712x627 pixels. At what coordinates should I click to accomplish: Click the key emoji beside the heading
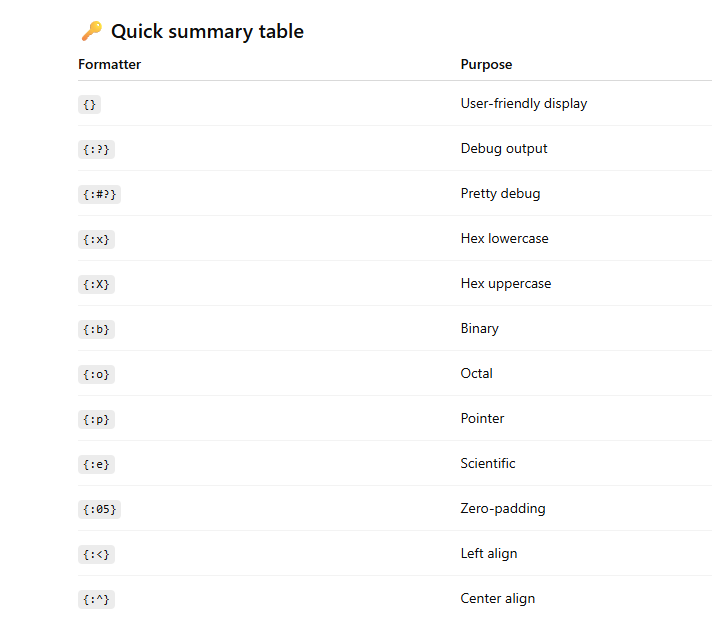pos(91,31)
